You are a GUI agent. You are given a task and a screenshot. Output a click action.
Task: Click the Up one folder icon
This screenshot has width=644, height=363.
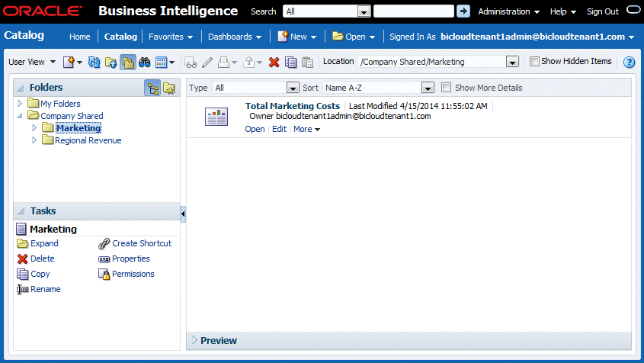click(x=111, y=62)
